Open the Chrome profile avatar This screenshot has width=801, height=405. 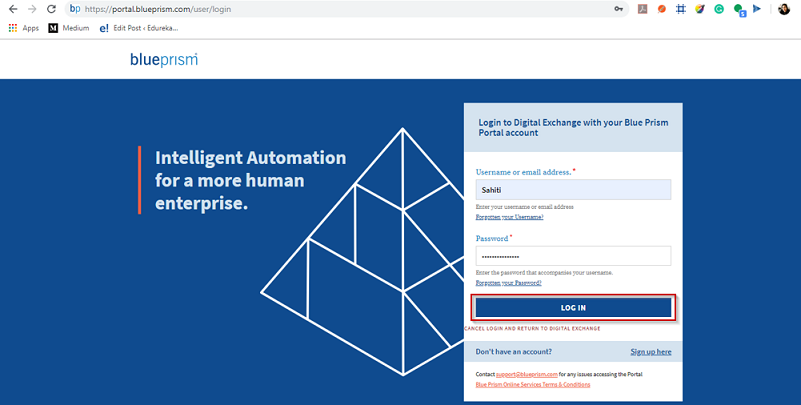[x=784, y=9]
